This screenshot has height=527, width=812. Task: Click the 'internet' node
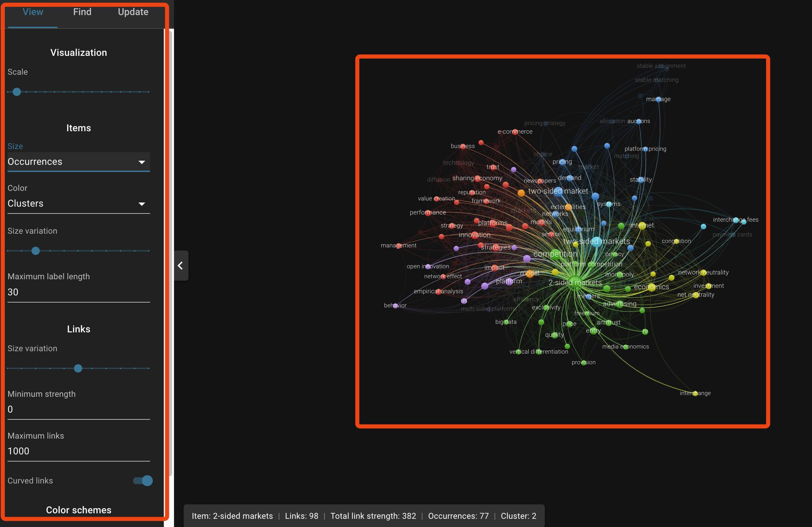(x=642, y=225)
